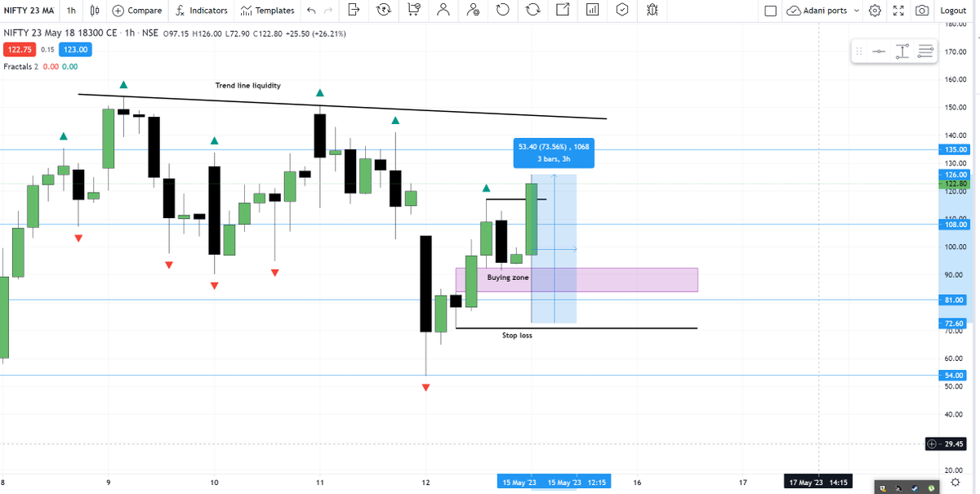
Task: Redo the last undone action
Action: coord(328,11)
